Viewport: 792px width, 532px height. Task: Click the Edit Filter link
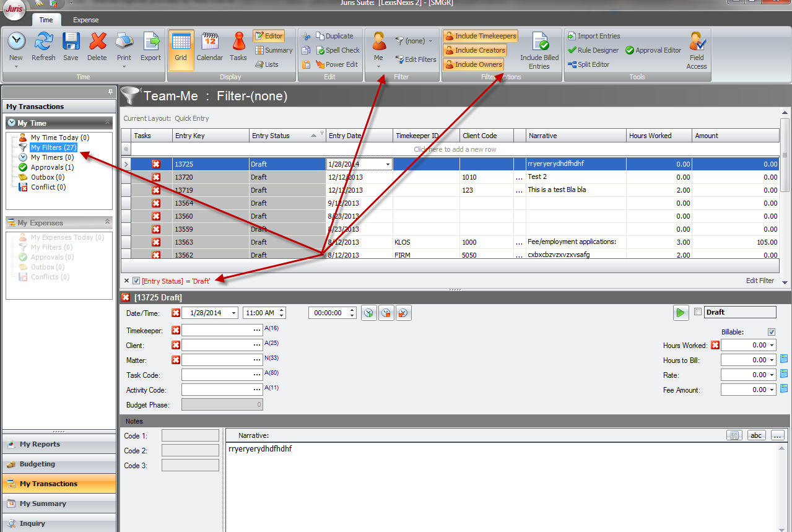(x=760, y=281)
